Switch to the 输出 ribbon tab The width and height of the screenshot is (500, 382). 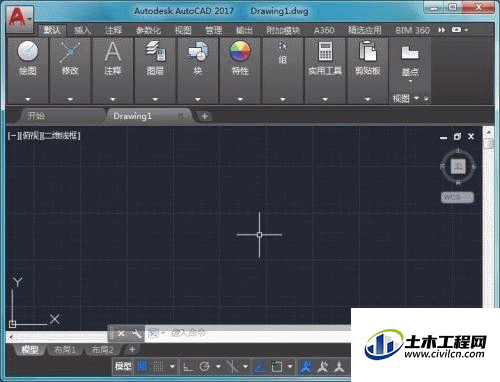coord(244,30)
